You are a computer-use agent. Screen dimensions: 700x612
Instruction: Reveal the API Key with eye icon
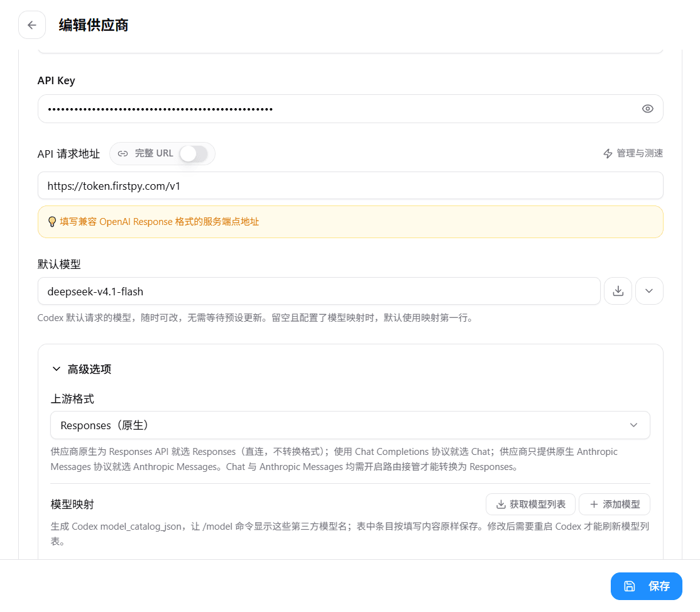(647, 109)
